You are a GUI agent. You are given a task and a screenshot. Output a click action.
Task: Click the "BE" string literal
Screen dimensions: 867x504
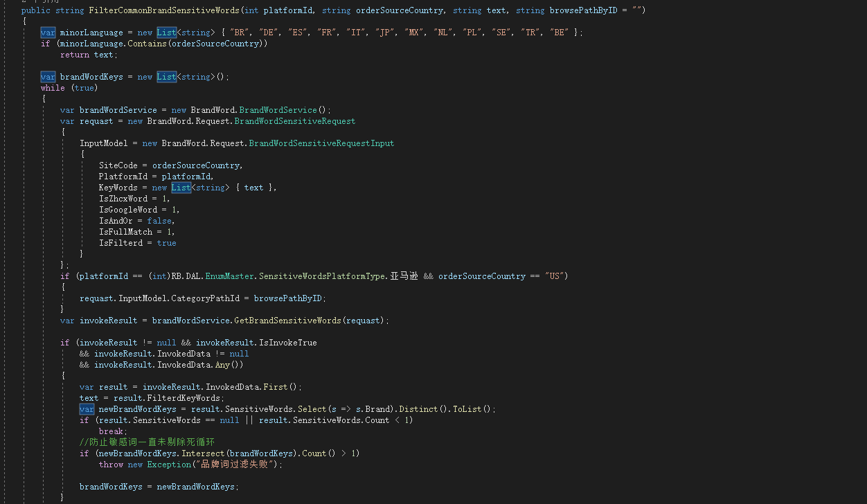click(x=560, y=33)
